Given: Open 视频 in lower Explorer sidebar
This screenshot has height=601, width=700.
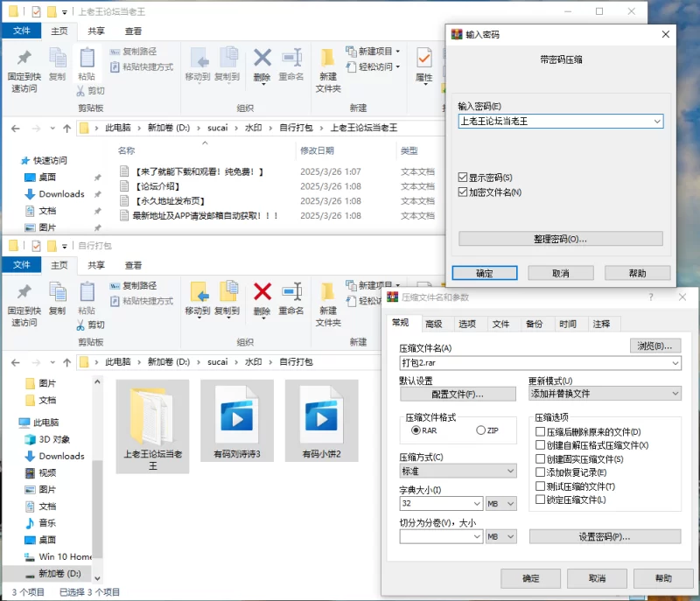Looking at the screenshot, I should pyautogui.click(x=41, y=473).
